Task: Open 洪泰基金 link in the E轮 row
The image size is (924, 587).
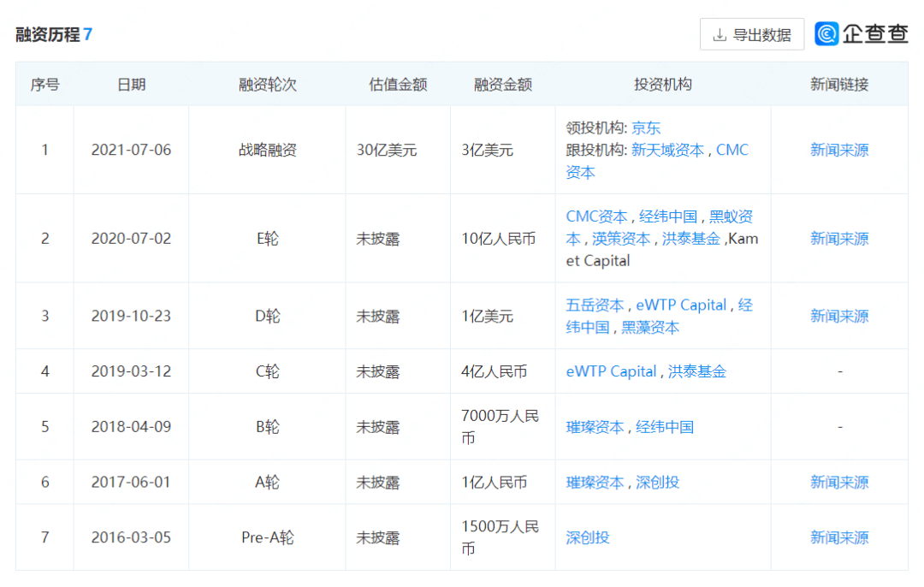Action: pyautogui.click(x=691, y=239)
